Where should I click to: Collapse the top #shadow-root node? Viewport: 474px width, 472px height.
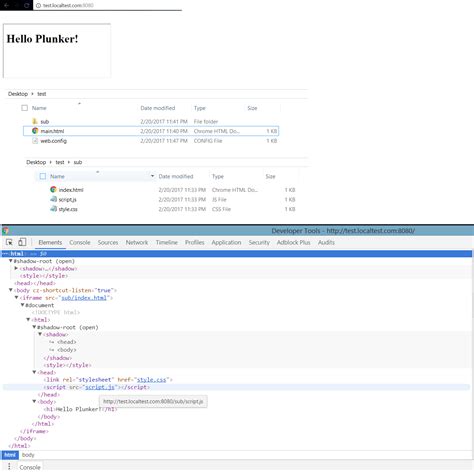point(11,261)
